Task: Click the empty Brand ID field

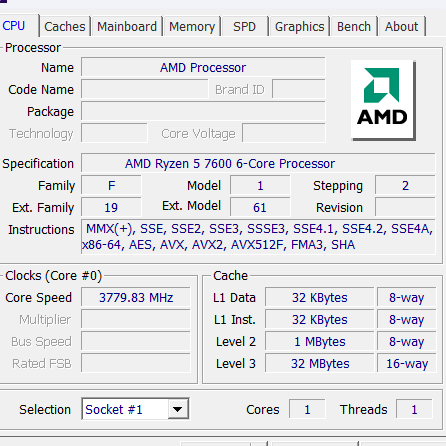Action: pos(299,89)
